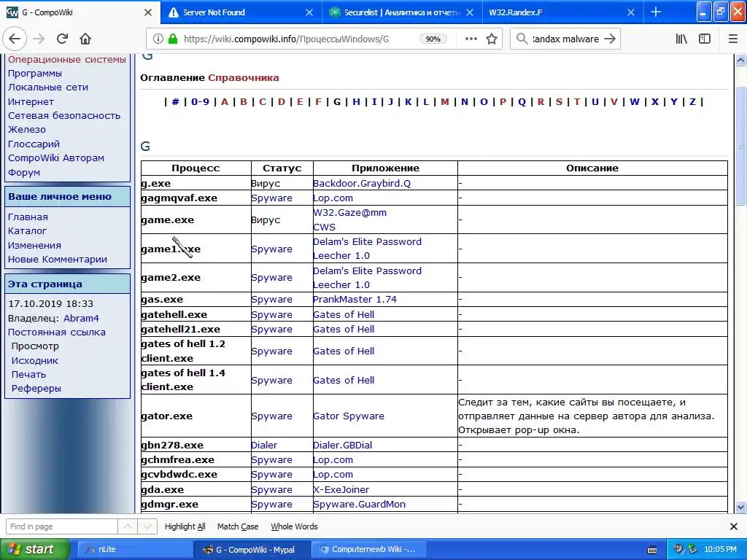The width and height of the screenshot is (747, 560).
Task: Open the Windows start menu
Action: tap(34, 550)
